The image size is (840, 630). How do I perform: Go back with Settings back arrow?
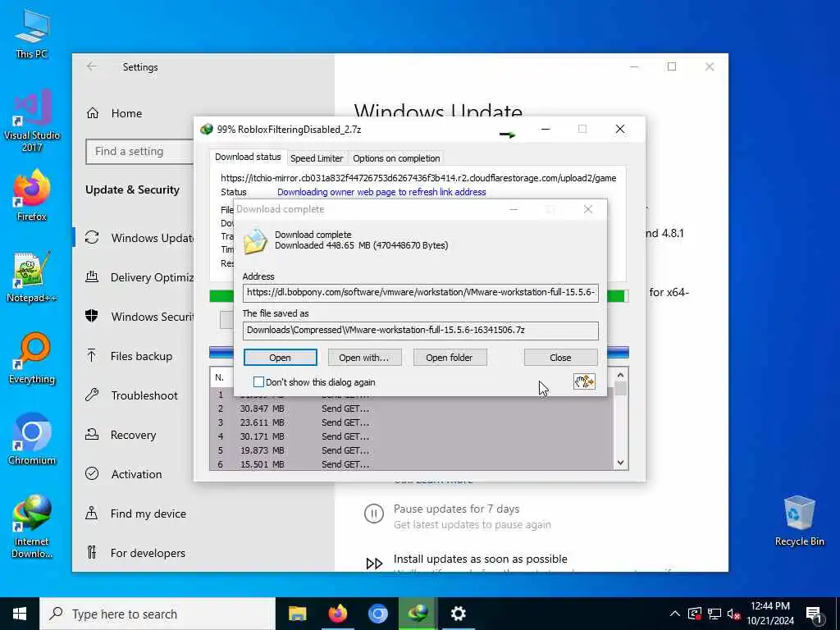click(x=92, y=66)
